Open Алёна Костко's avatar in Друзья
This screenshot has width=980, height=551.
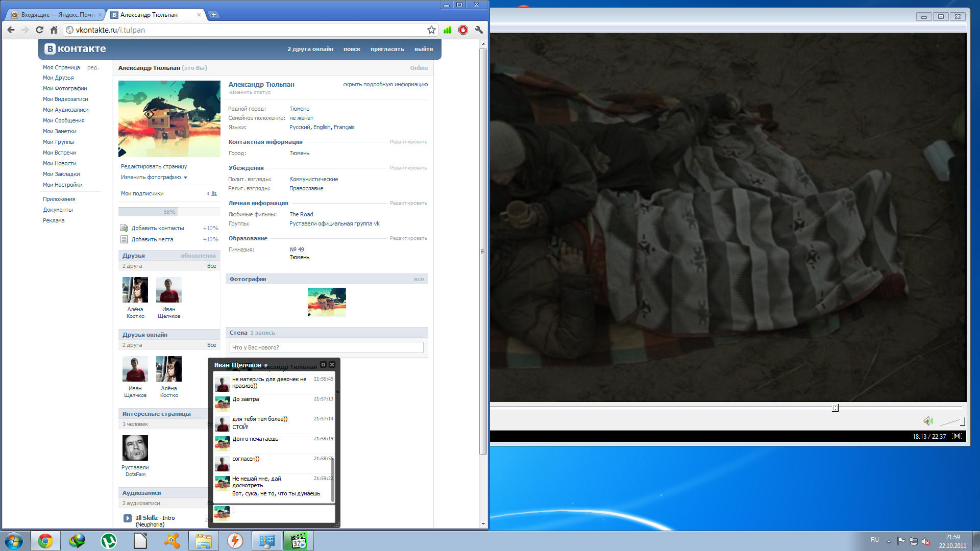click(x=135, y=290)
